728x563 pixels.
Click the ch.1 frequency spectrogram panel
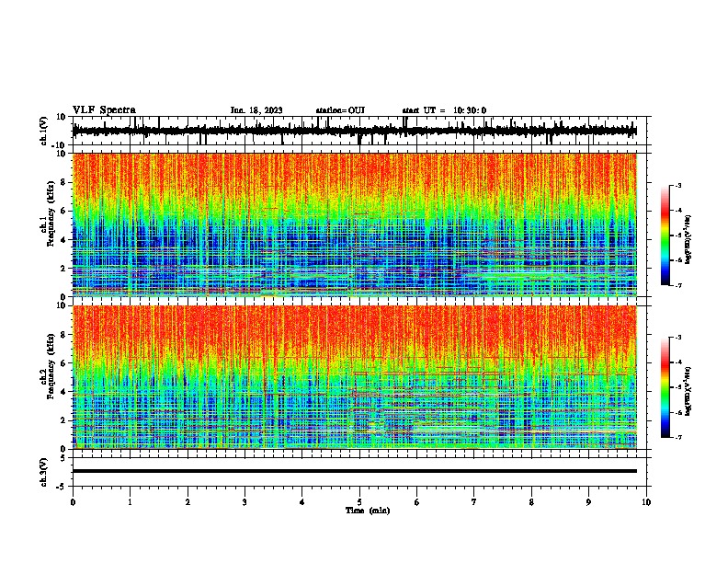click(x=355, y=224)
